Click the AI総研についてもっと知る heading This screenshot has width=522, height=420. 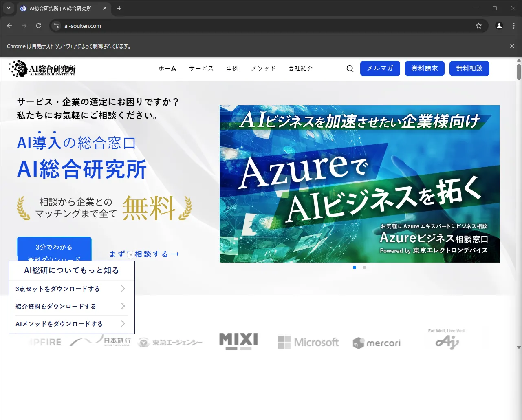(x=72, y=270)
